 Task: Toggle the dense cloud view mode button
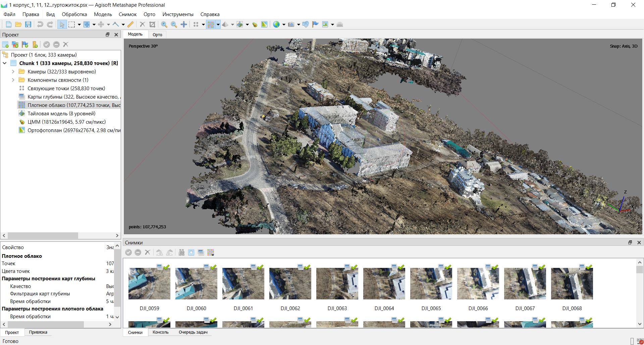point(211,24)
